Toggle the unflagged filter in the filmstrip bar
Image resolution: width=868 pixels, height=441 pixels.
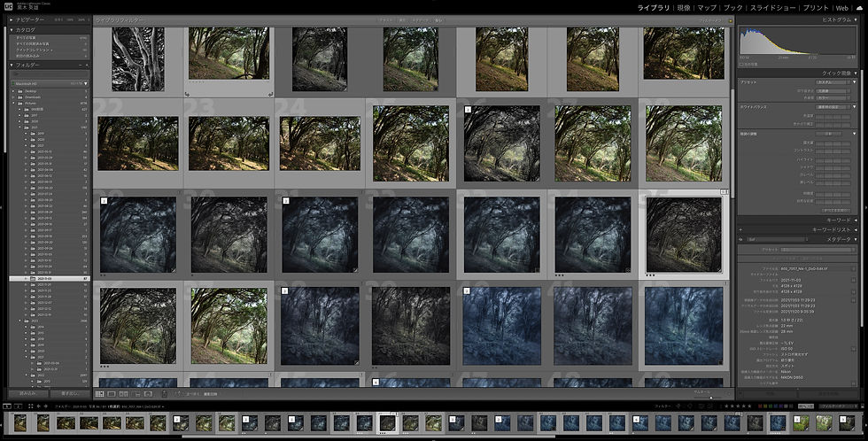pos(684,406)
